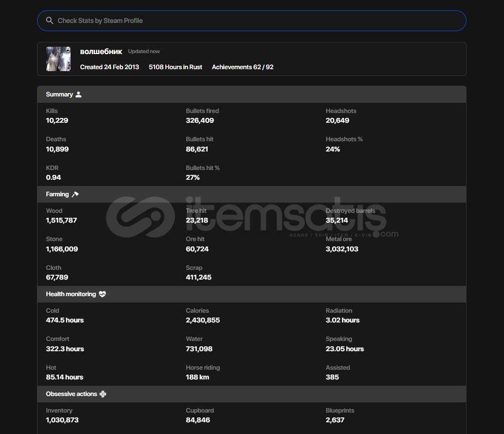Select Ore hit value 60,724

pyautogui.click(x=197, y=249)
